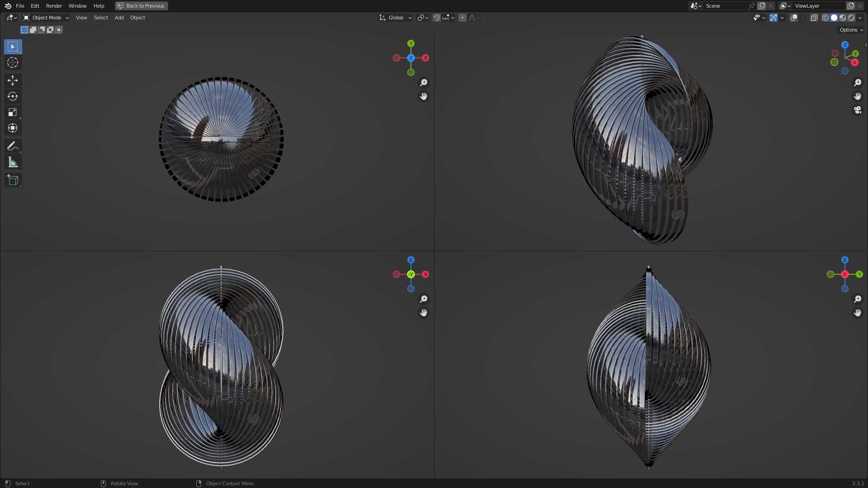Click the Scene name field
This screenshot has width=868, height=488.
tap(725, 6)
